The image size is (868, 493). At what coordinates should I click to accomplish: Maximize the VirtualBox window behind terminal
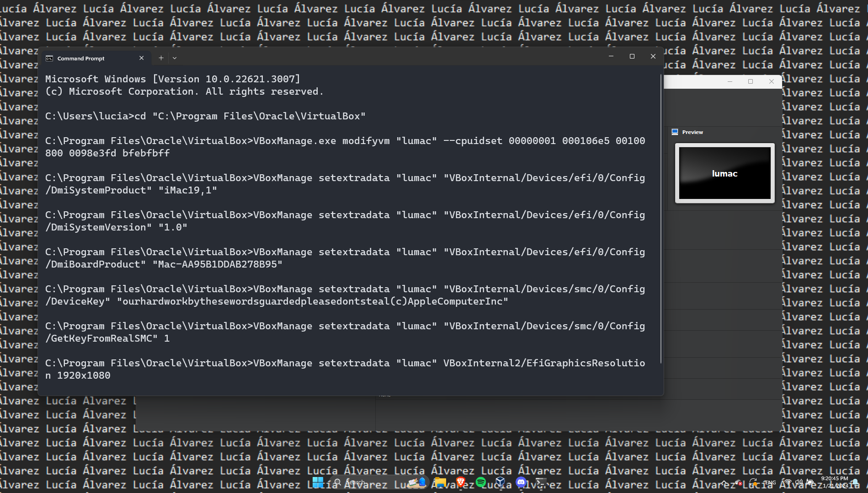[751, 81]
